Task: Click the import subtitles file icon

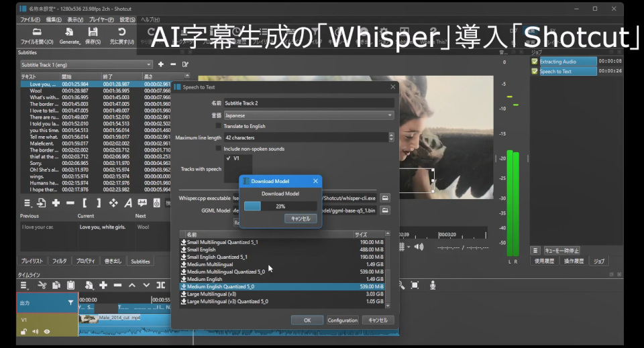Action: pyautogui.click(x=42, y=203)
